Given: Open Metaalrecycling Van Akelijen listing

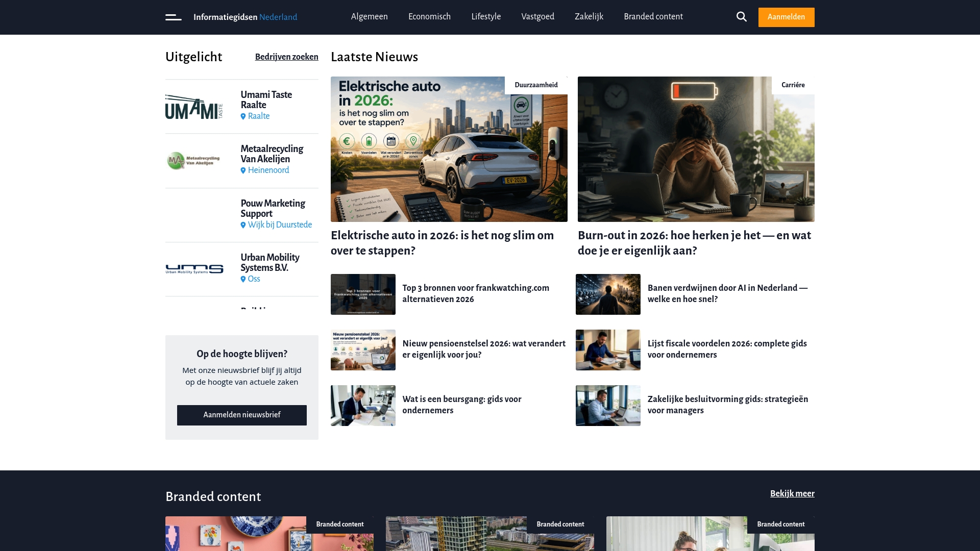Looking at the screenshot, I should point(272,154).
